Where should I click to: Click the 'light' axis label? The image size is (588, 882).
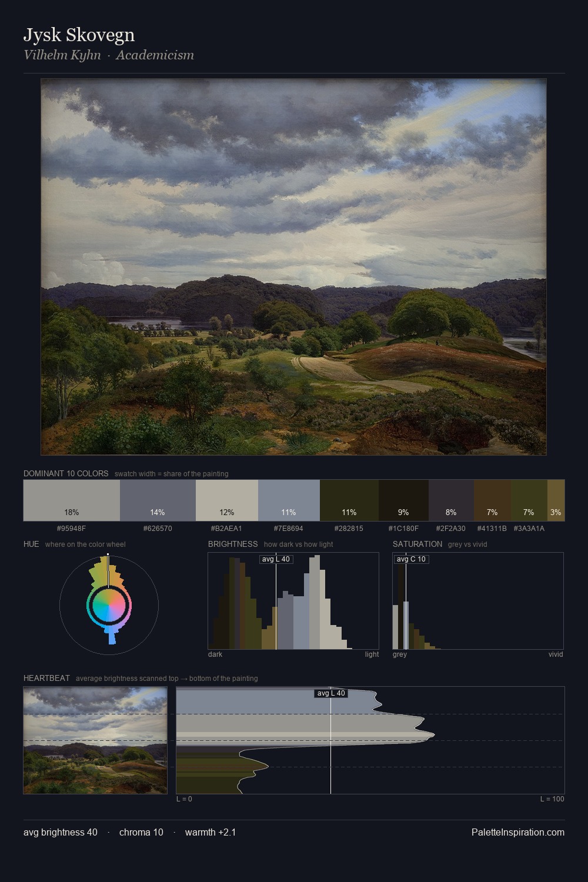click(372, 654)
